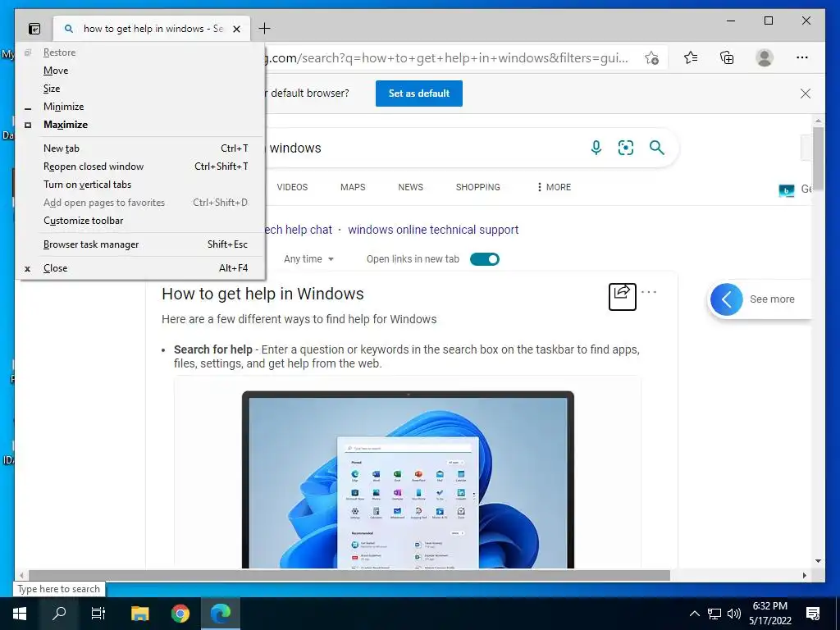Screen dimensions: 840x630
Task: Switch to MAPS search tab
Action: [x=353, y=187]
